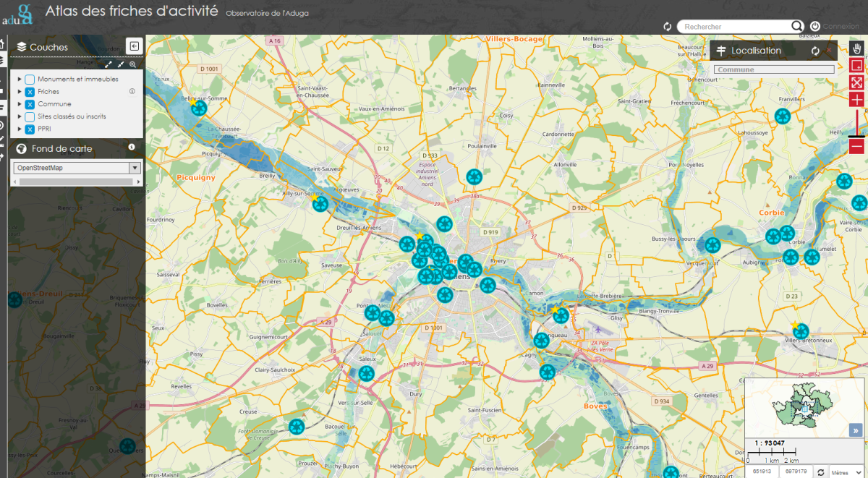
Task: Enable the Monuments et immeubles layer
Action: [30, 80]
